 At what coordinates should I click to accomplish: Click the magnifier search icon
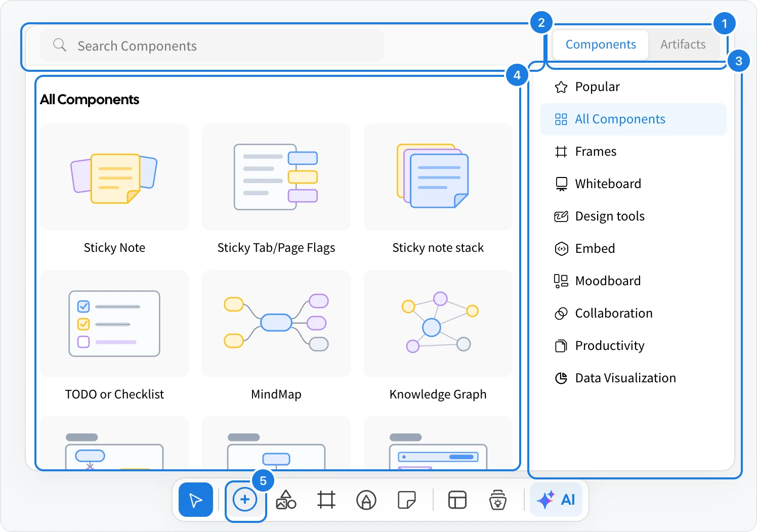60,45
